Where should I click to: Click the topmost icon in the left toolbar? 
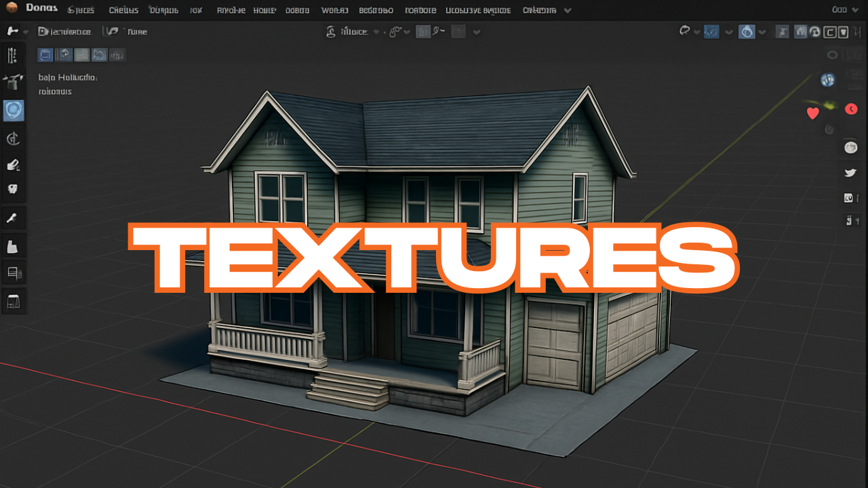[12, 56]
